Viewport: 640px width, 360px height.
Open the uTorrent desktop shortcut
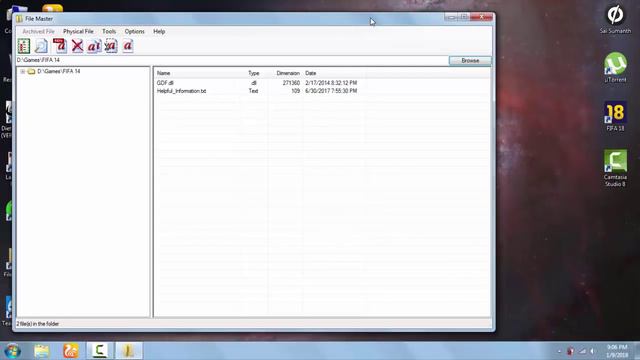pos(615,67)
